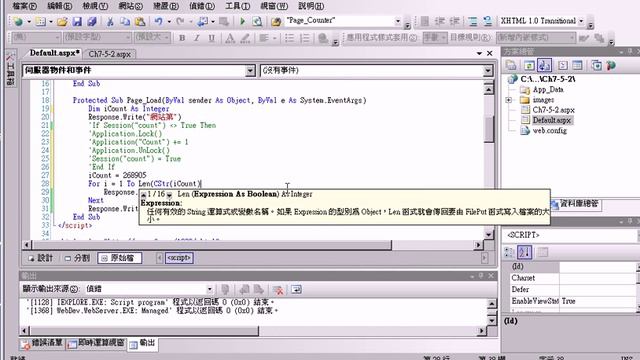The height and width of the screenshot is (360, 640).
Task: Click Solution Explorer View Designer icon
Action: pyautogui.click(x=577, y=65)
